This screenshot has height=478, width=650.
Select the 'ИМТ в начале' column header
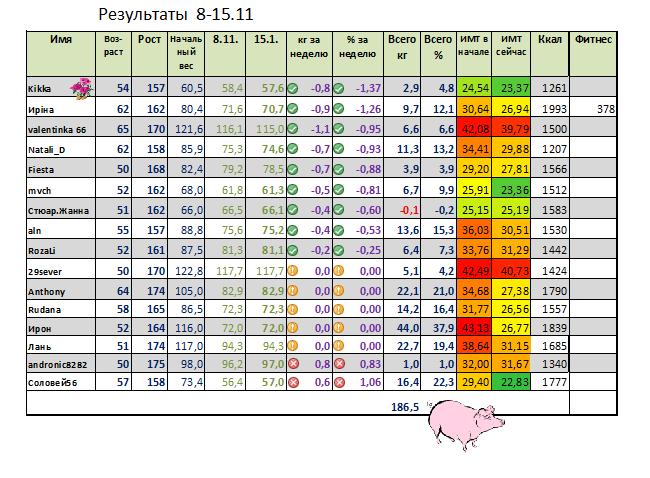(474, 54)
